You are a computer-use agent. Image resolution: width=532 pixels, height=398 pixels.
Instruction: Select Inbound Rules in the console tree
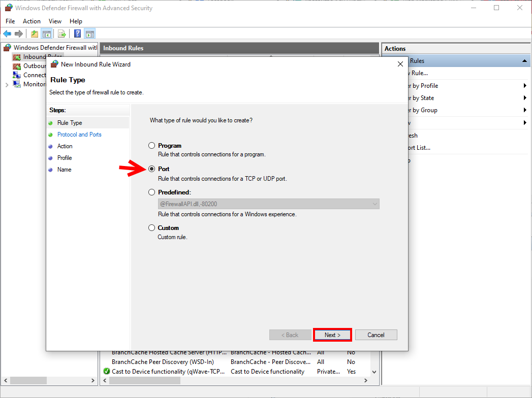pos(37,56)
